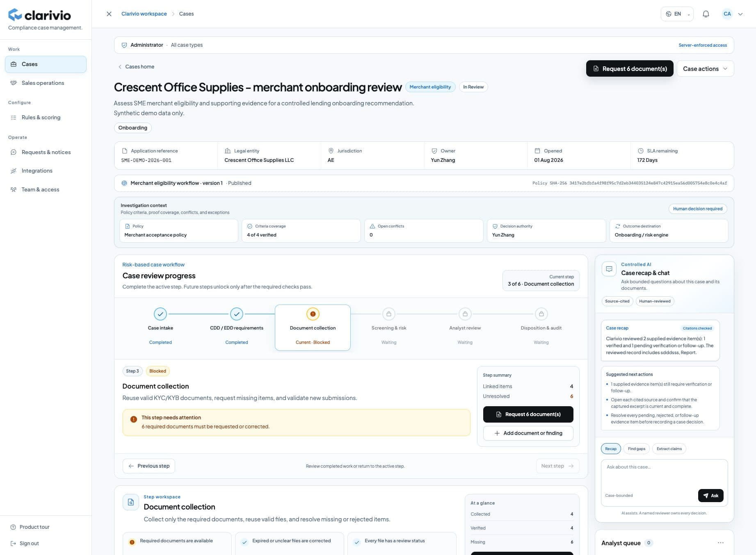Go to Sales operations

pos(46,83)
